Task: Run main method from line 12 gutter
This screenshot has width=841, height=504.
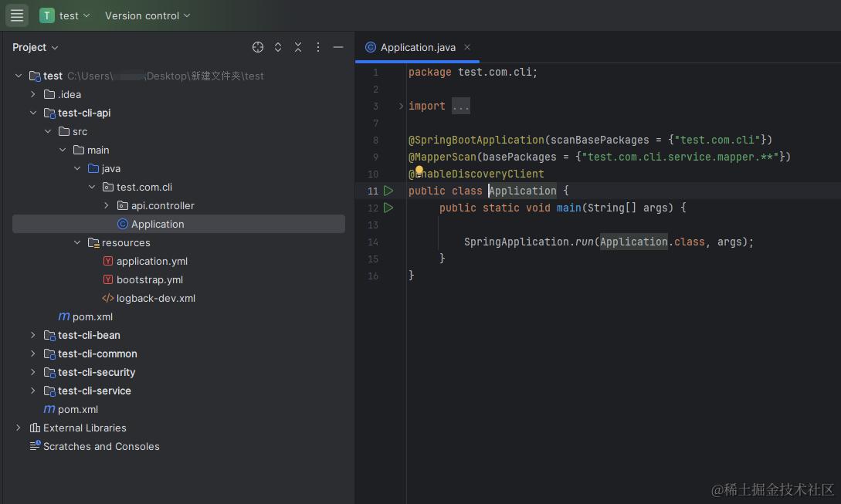Action: click(x=388, y=208)
